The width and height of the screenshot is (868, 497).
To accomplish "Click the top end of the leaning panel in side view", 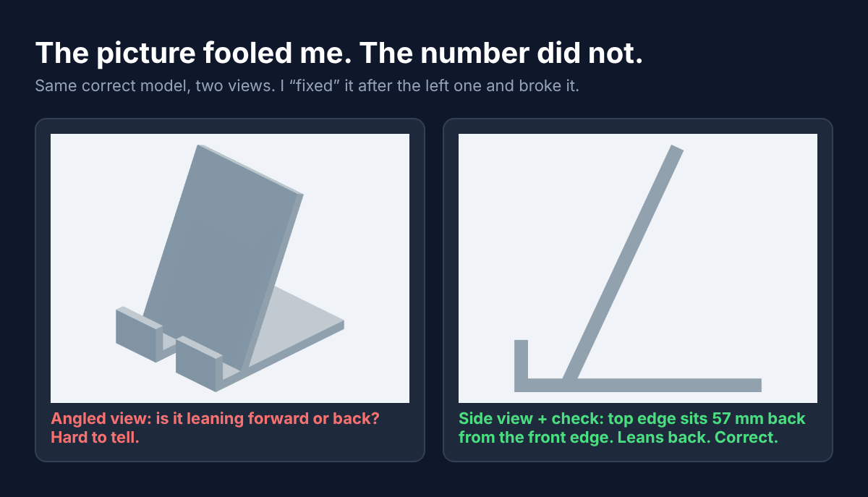I will [676, 150].
